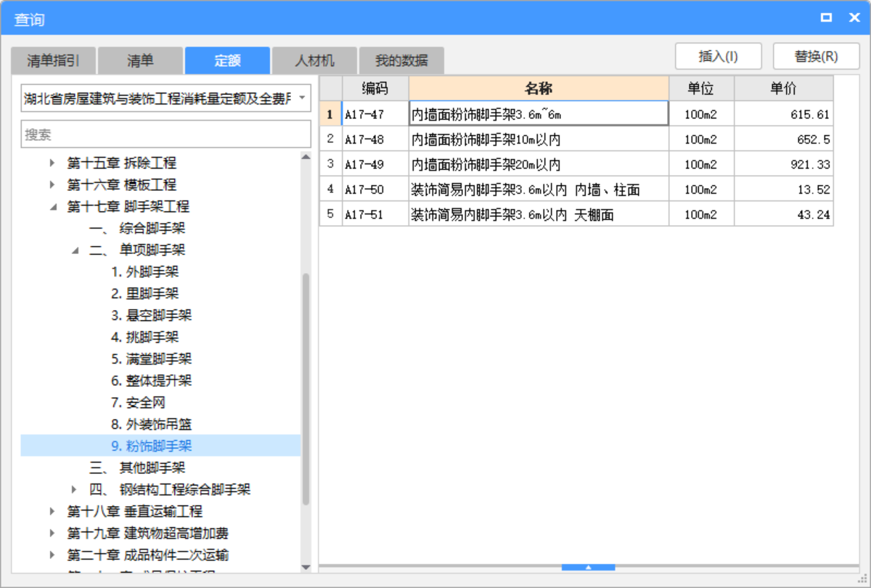Click 内墙面粉饰脚手架10m以内 name cell
871x588 pixels.
click(539, 139)
